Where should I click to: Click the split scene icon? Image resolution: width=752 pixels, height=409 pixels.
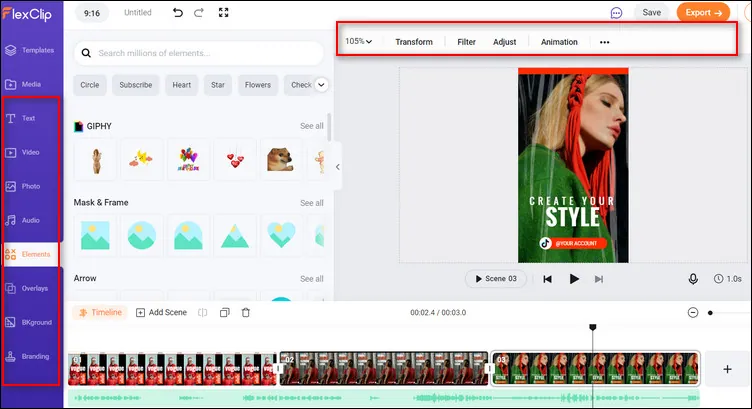(203, 313)
